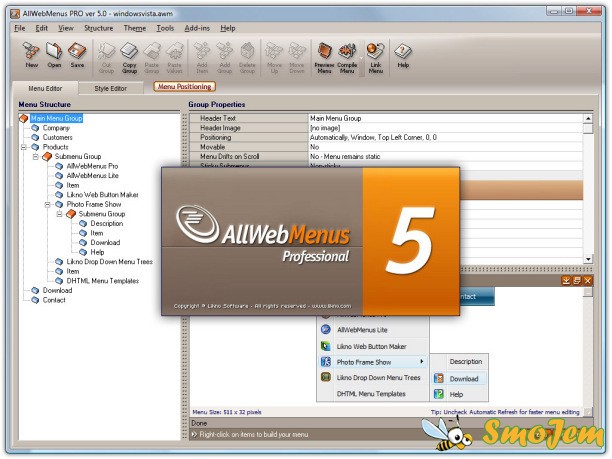Click the Menu Positioning button
This screenshot has width=612, height=459.
point(185,87)
